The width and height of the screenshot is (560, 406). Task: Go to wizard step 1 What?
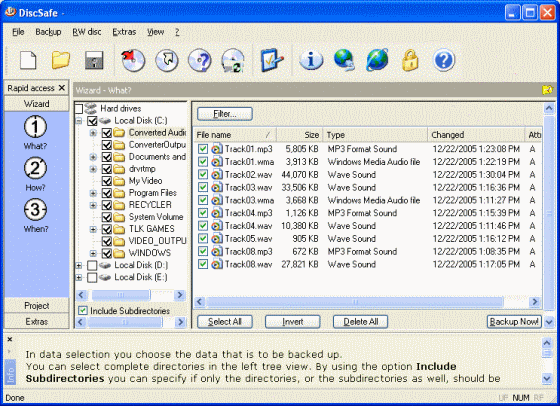coord(35,132)
